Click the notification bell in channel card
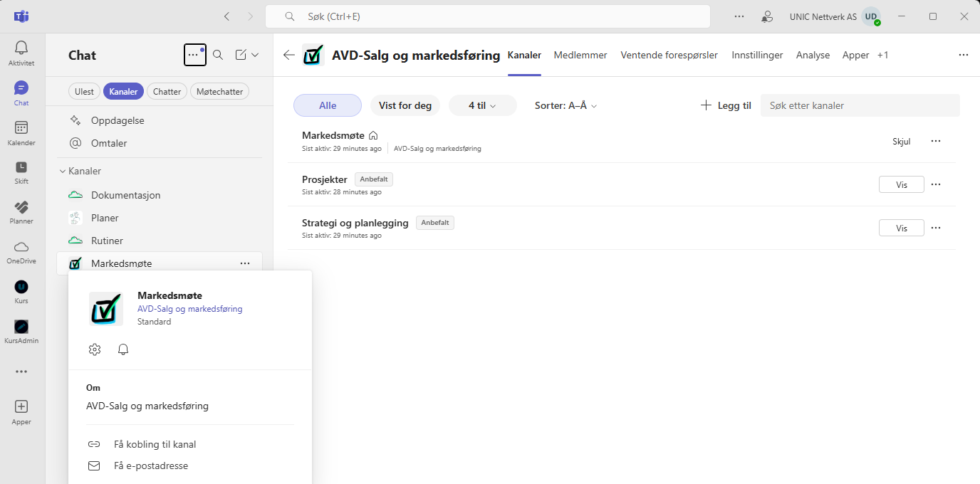Image resolution: width=980 pixels, height=484 pixels. pyautogui.click(x=123, y=349)
